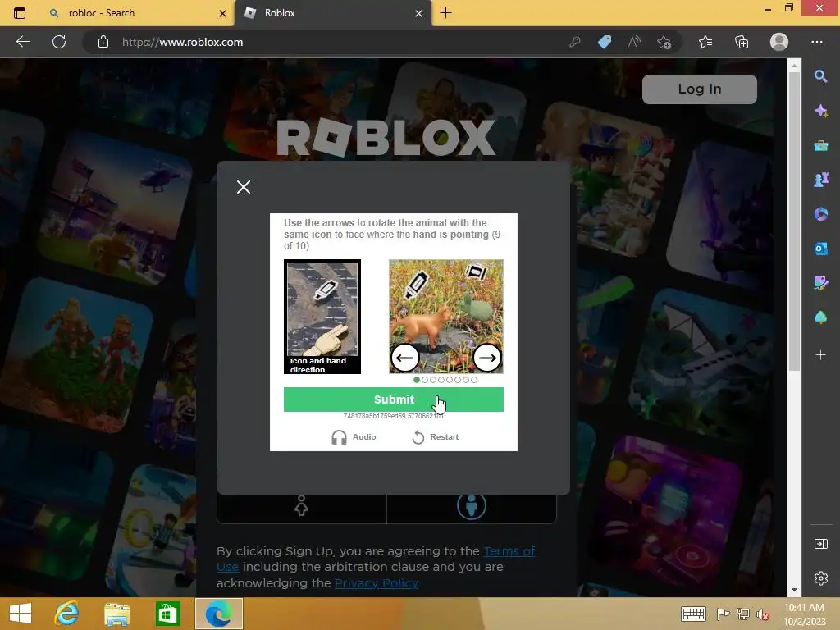Image resolution: width=840 pixels, height=630 pixels.
Task: Refresh the current page
Action: click(59, 42)
